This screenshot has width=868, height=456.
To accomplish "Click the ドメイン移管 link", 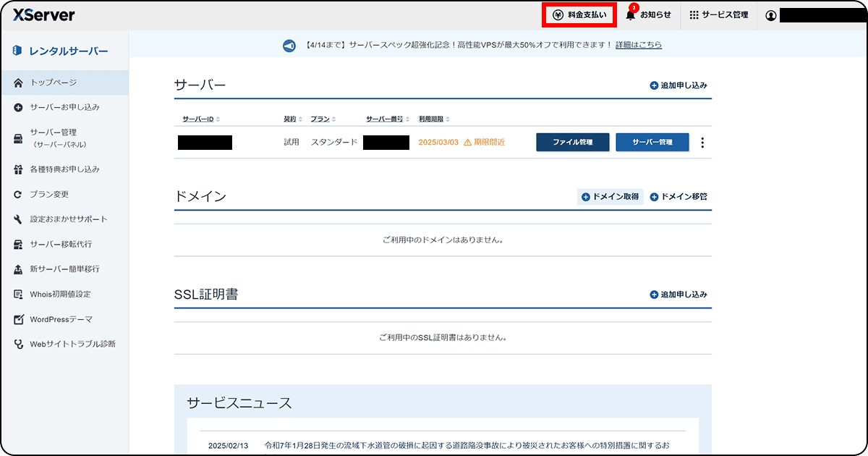I will click(x=678, y=197).
